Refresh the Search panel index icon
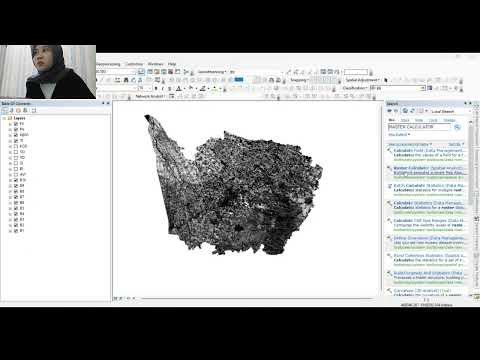480x360 pixels. 412,111
